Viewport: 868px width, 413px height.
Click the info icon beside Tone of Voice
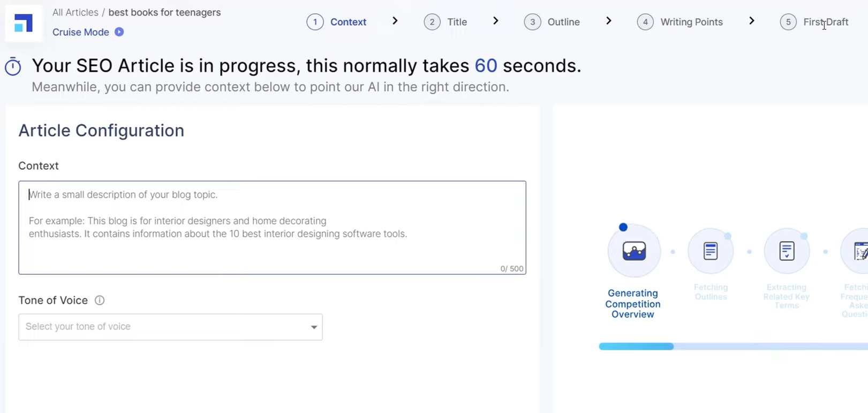[100, 300]
